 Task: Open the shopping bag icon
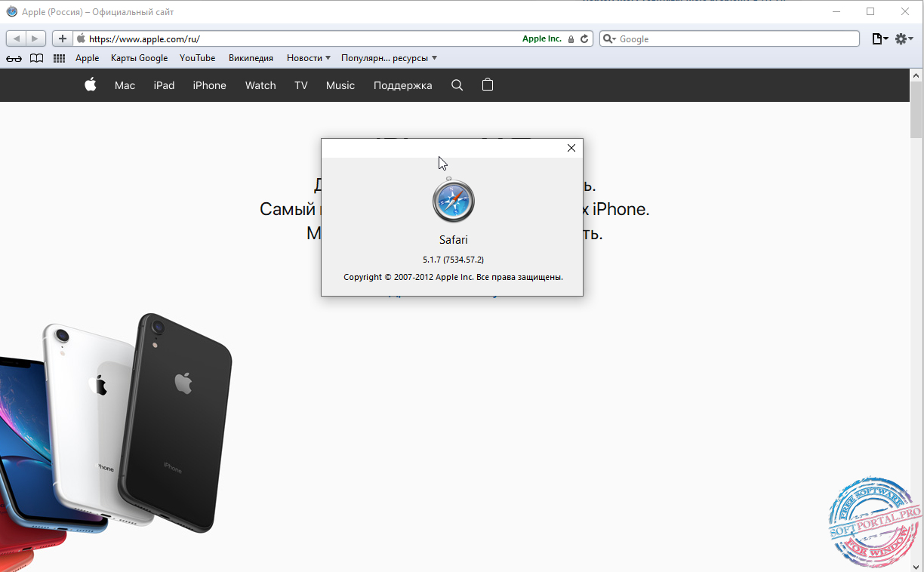pyautogui.click(x=488, y=85)
